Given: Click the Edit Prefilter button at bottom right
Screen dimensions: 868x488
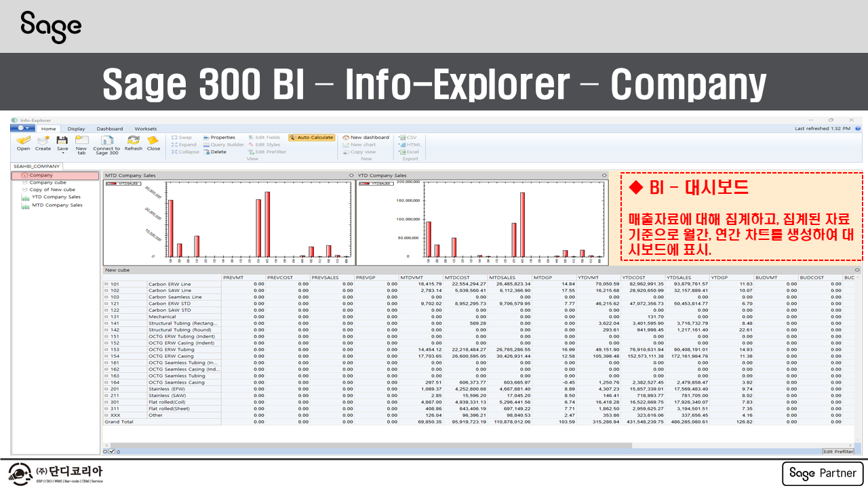Looking at the screenshot, I should coord(839,451).
